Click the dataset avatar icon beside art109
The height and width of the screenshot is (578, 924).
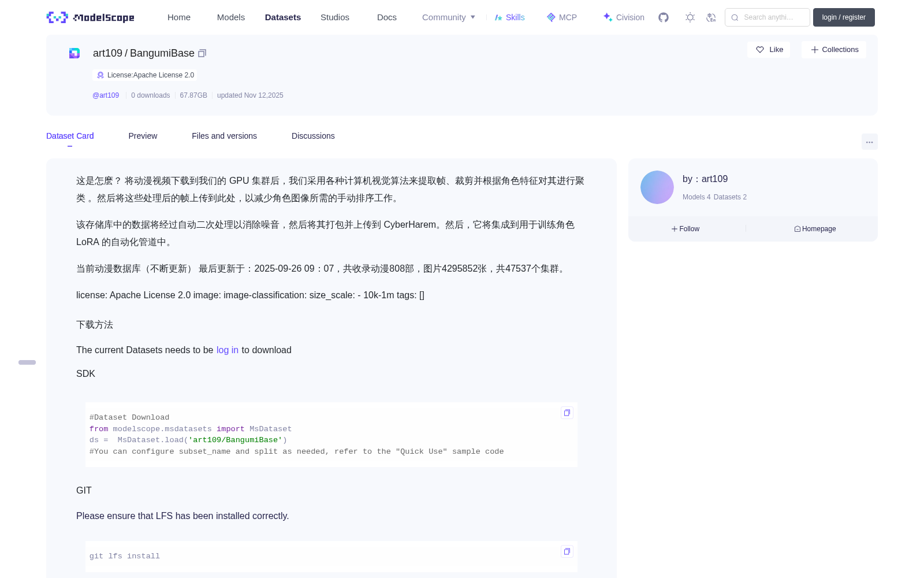(x=74, y=53)
